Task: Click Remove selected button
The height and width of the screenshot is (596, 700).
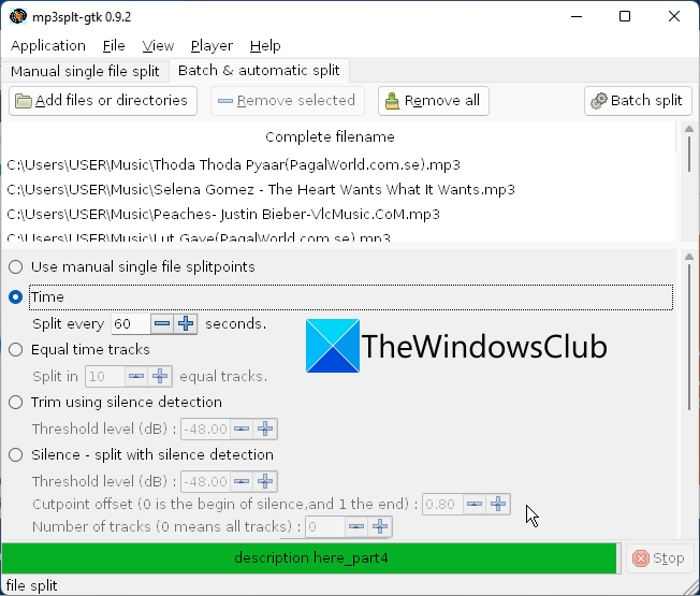Action: (x=287, y=101)
